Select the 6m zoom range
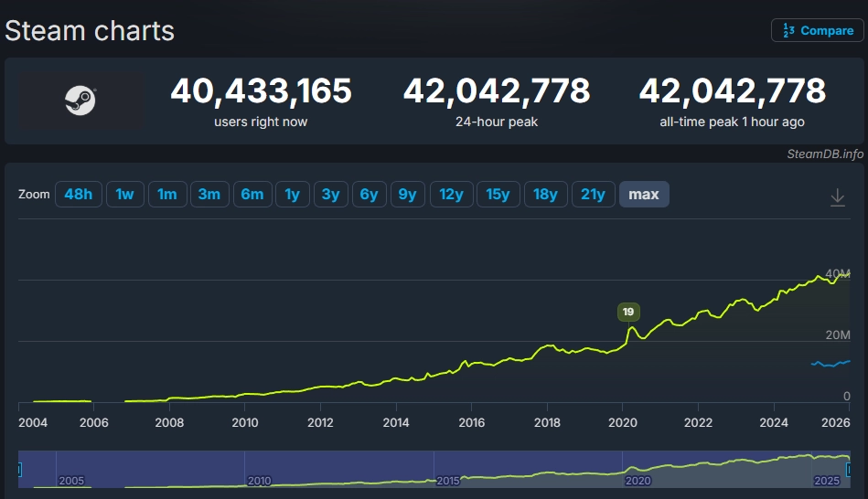The image size is (868, 499). coord(252,195)
